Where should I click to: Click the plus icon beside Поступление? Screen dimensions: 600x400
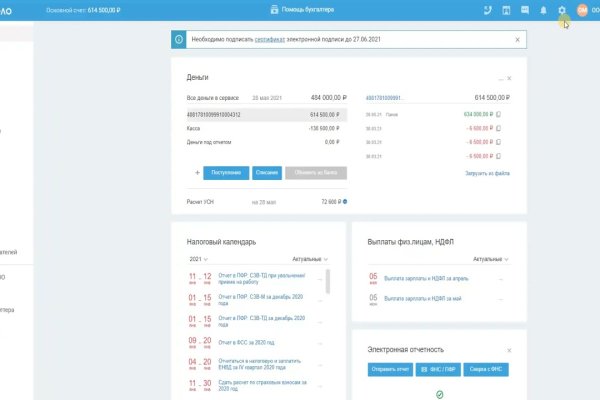196,173
